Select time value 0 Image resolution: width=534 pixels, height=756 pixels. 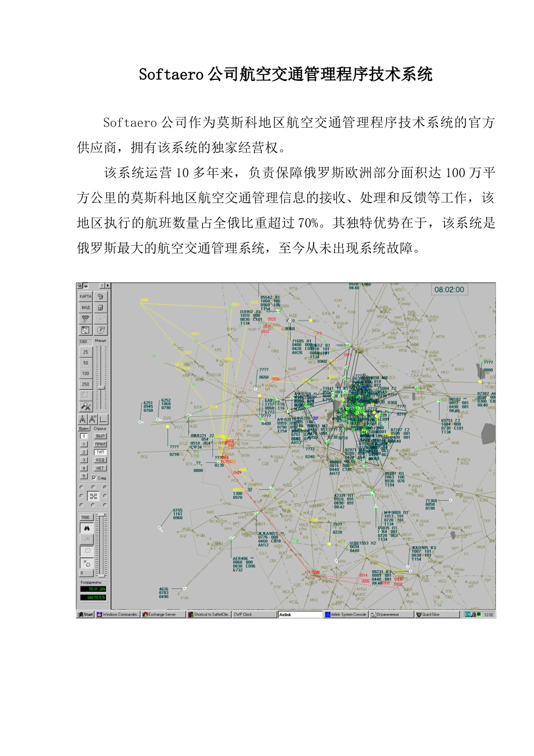pyautogui.click(x=84, y=436)
